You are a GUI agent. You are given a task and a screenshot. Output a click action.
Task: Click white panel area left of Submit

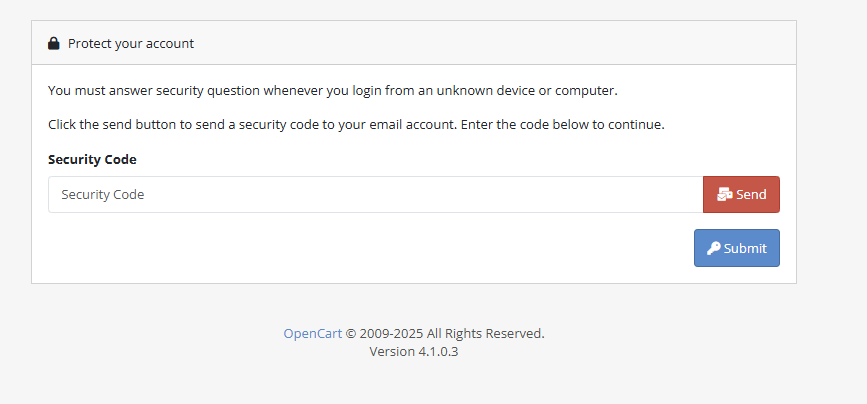coord(365,248)
